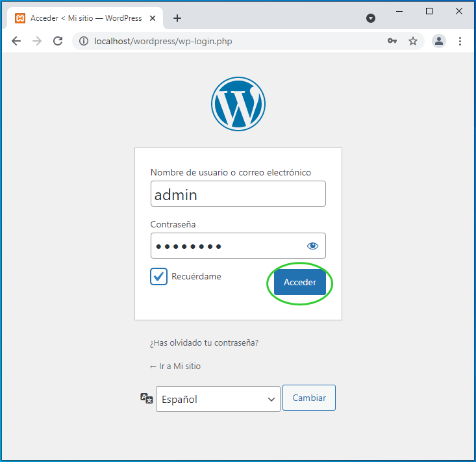Focus the username field containing admin
This screenshot has height=462, width=476.
(238, 194)
